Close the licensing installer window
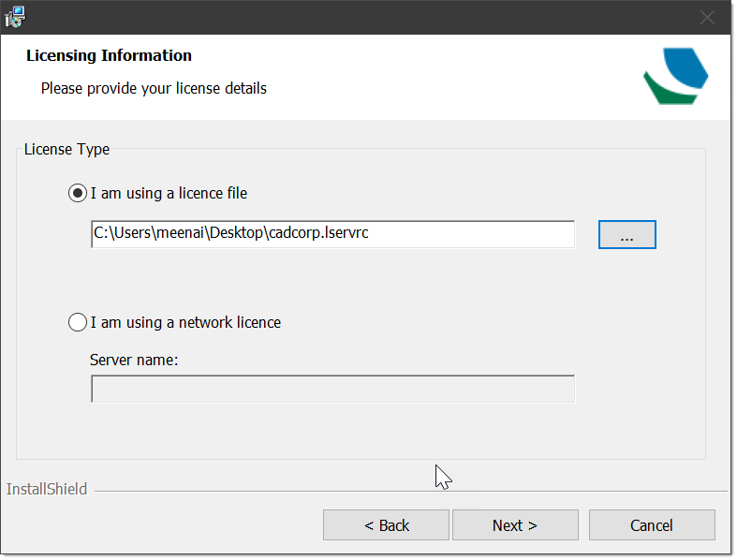This screenshot has height=560, width=737. 707,18
